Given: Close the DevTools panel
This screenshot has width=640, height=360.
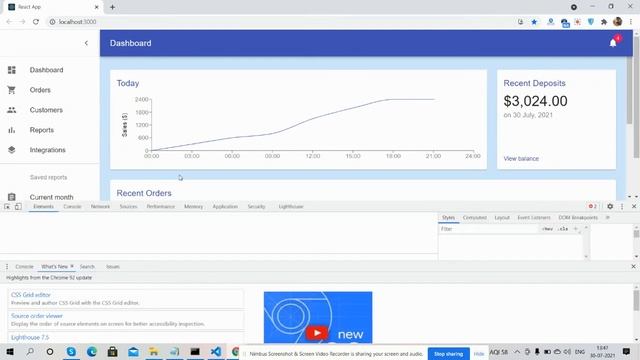Looking at the screenshot, I should pos(634,207).
